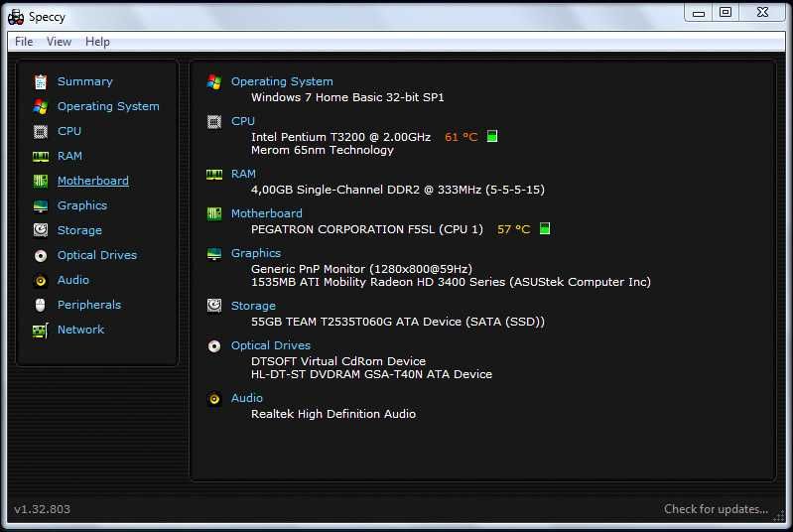Click the '4,00GB Single-Channel DDR2' RAM text

[x=398, y=190]
